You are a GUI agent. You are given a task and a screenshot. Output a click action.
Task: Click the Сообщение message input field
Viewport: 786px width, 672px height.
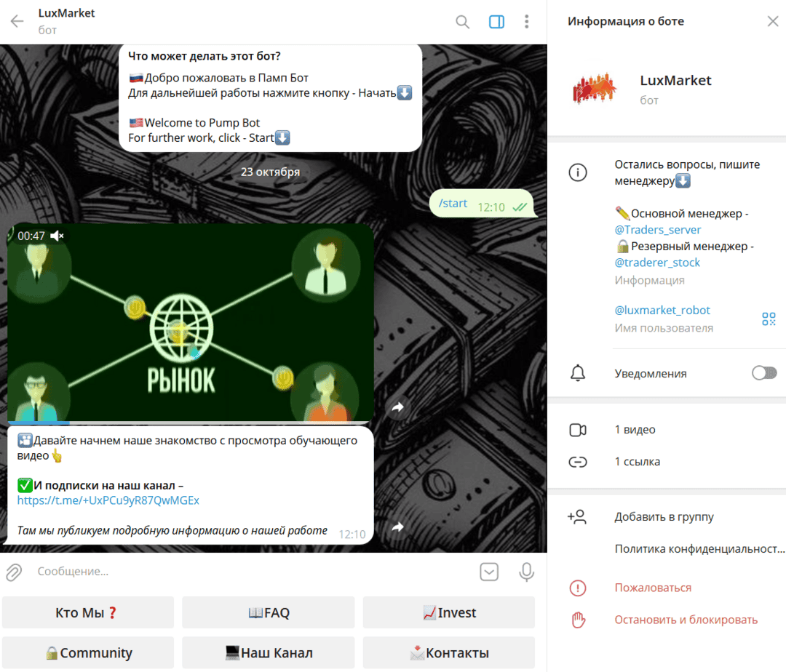point(247,572)
